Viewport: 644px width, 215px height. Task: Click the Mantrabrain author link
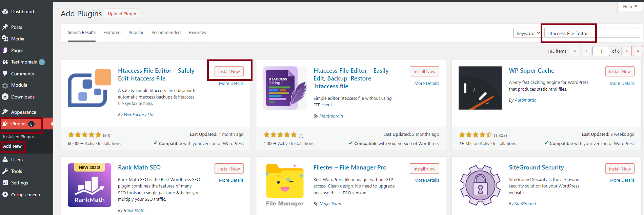(x=331, y=116)
